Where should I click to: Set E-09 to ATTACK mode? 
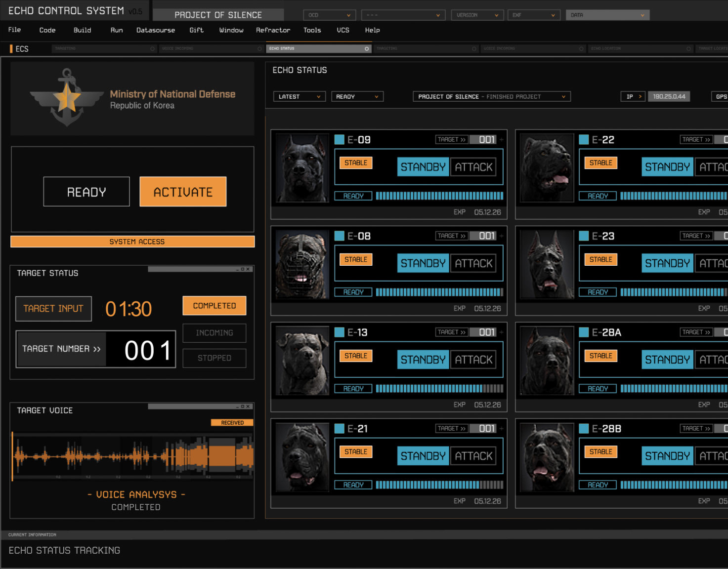[473, 167]
